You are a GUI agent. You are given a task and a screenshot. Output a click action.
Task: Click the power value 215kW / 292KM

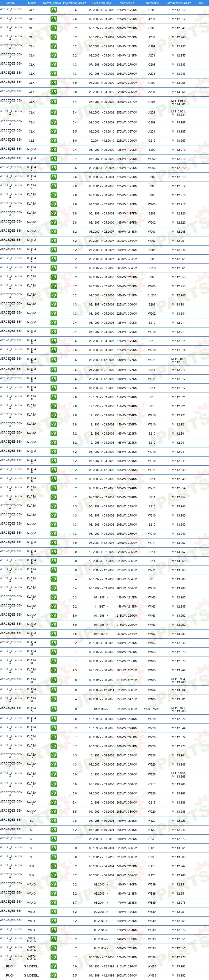pos(127,681)
